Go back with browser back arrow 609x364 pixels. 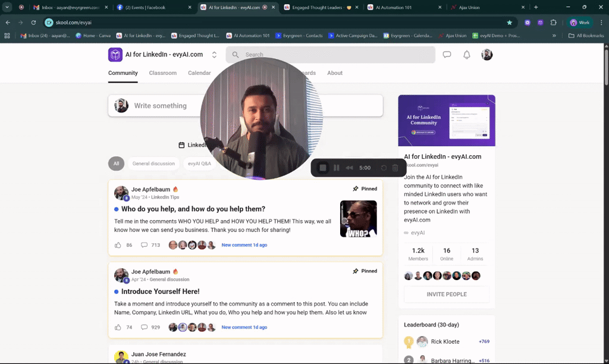pyautogui.click(x=8, y=23)
